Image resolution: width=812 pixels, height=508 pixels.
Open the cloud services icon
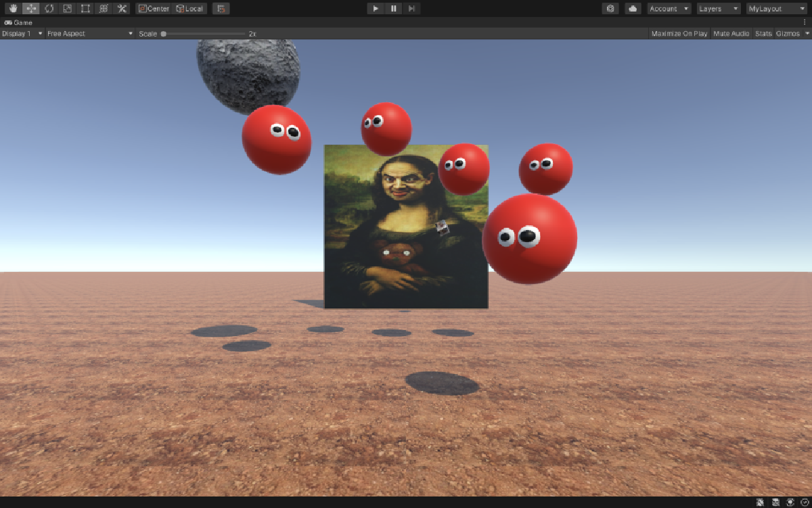point(633,9)
